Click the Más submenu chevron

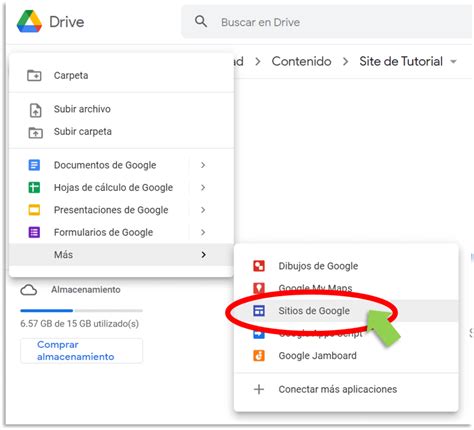pyautogui.click(x=203, y=255)
